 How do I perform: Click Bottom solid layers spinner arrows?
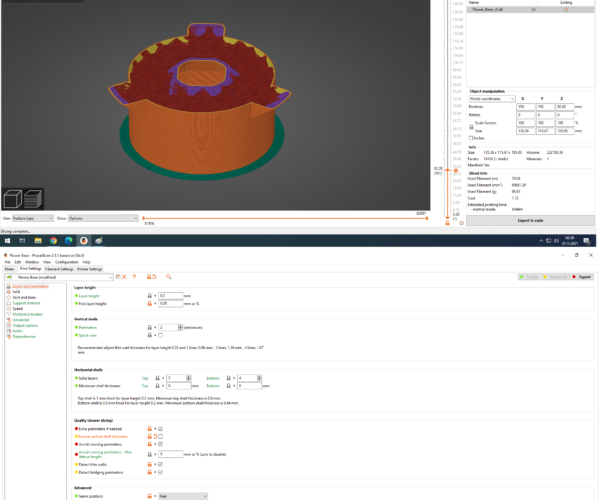coord(259,378)
